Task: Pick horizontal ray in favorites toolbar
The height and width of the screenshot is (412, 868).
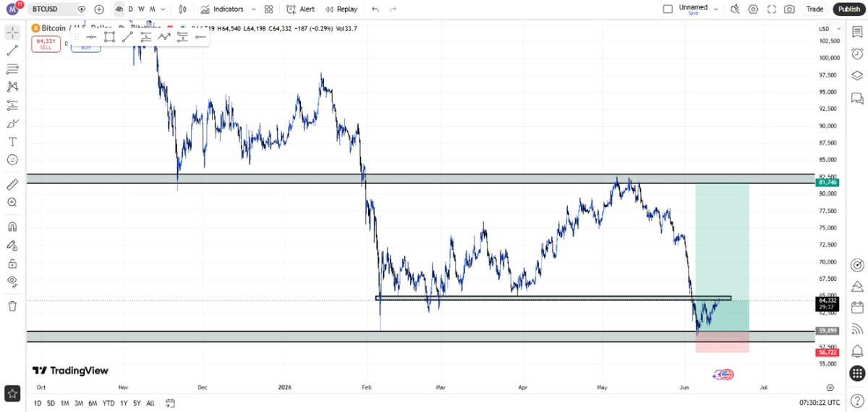Action: coord(200,36)
